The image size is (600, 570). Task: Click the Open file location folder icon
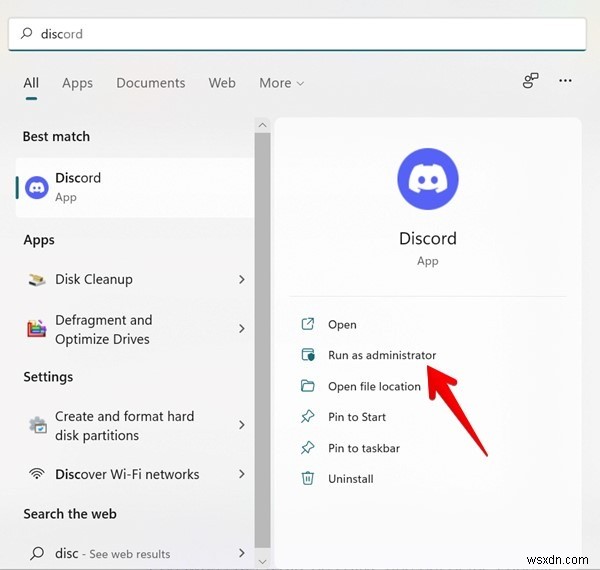pyautogui.click(x=308, y=386)
